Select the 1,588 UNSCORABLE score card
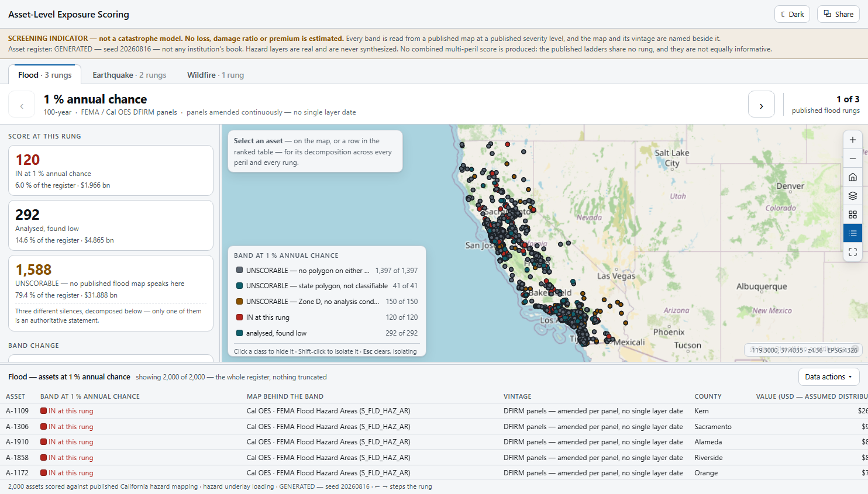Image resolution: width=868 pixels, height=494 pixels. pyautogui.click(x=111, y=293)
